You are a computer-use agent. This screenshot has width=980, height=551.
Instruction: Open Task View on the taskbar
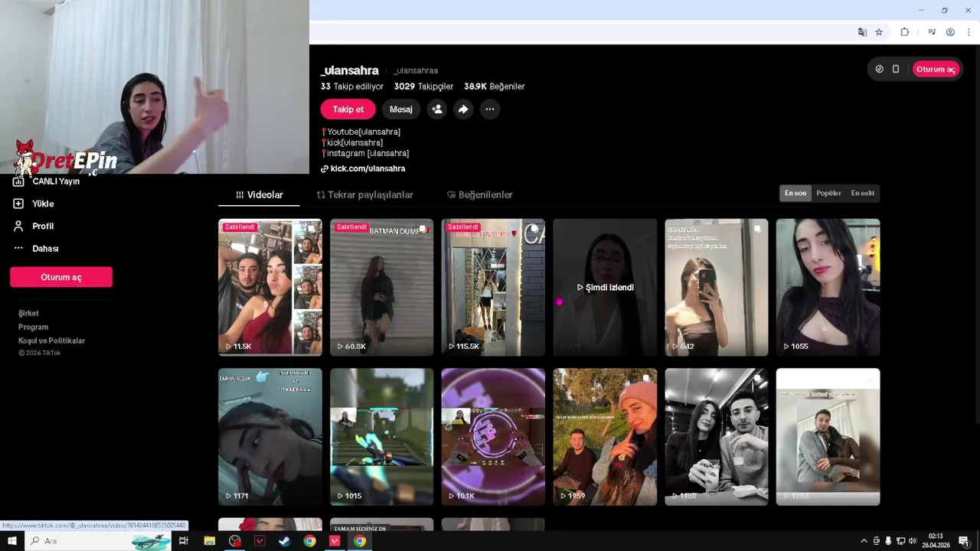(183, 541)
